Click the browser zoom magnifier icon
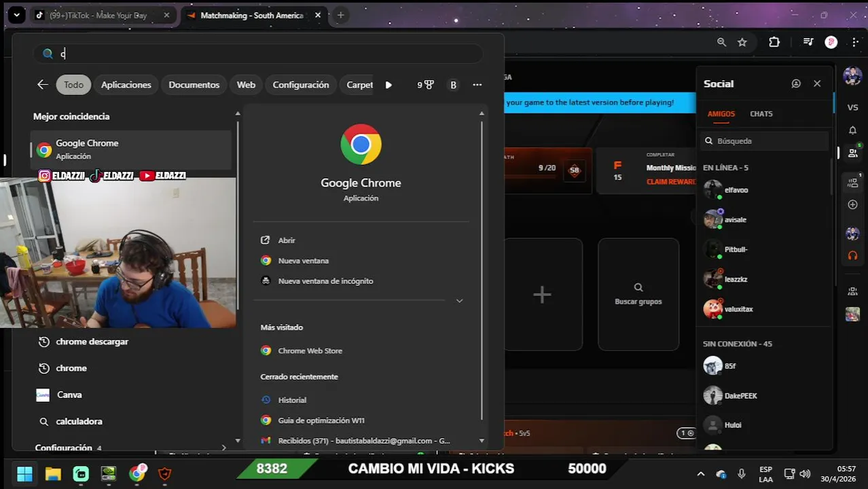Image resolution: width=868 pixels, height=489 pixels. tap(721, 42)
